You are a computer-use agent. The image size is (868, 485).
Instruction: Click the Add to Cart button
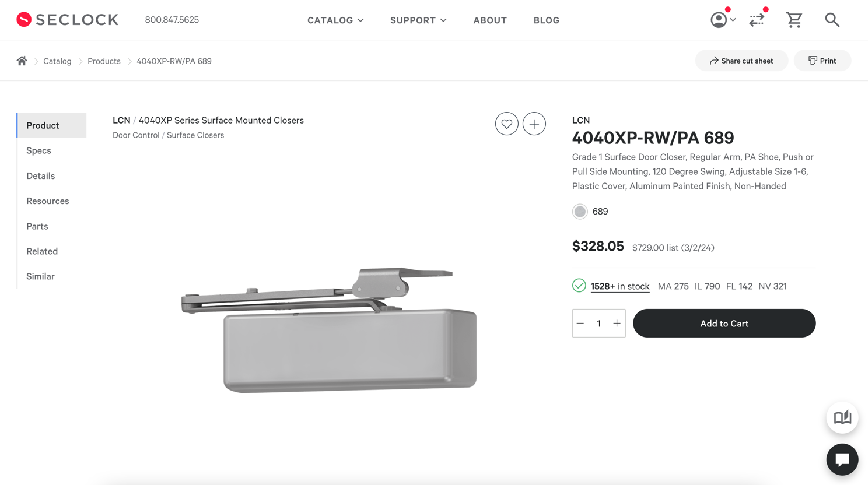click(x=724, y=323)
